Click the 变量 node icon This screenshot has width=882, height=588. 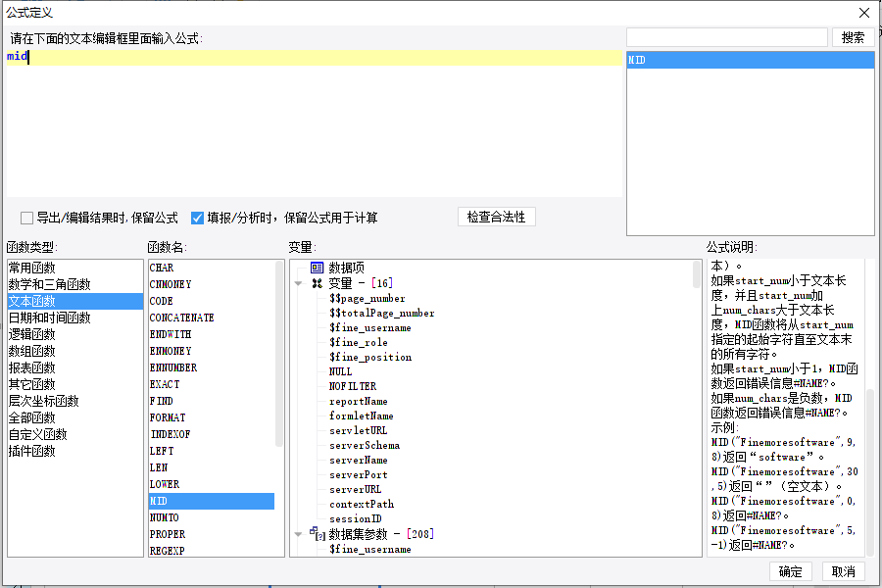coord(318,283)
